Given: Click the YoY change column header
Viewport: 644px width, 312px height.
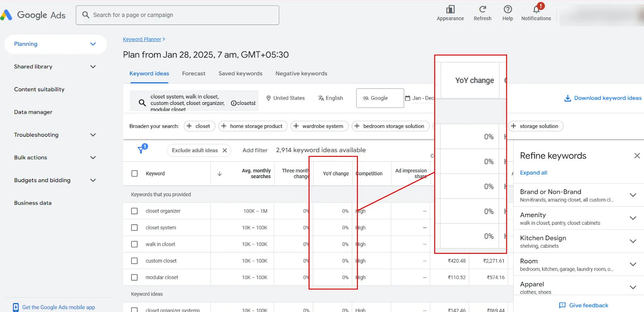Looking at the screenshot, I should coord(336,174).
